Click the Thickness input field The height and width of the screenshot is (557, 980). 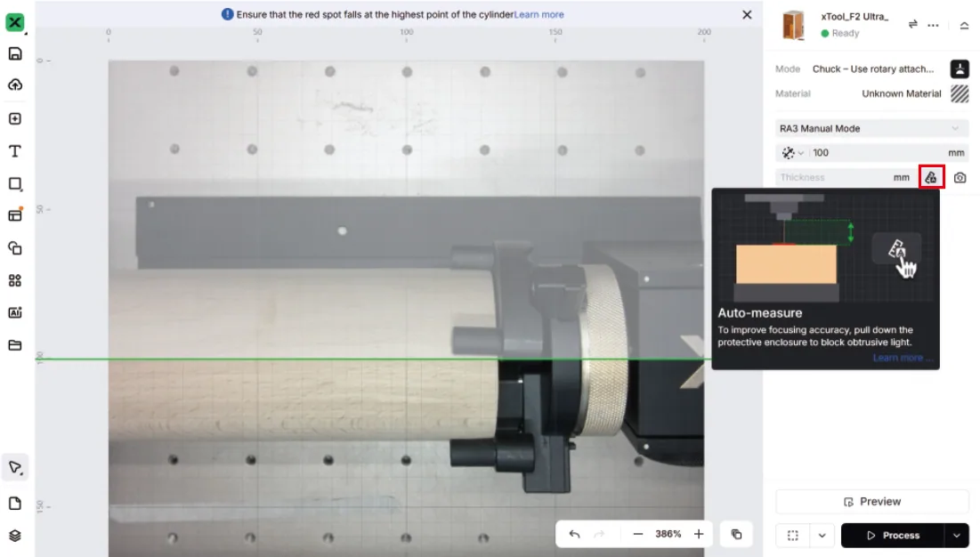click(x=845, y=177)
